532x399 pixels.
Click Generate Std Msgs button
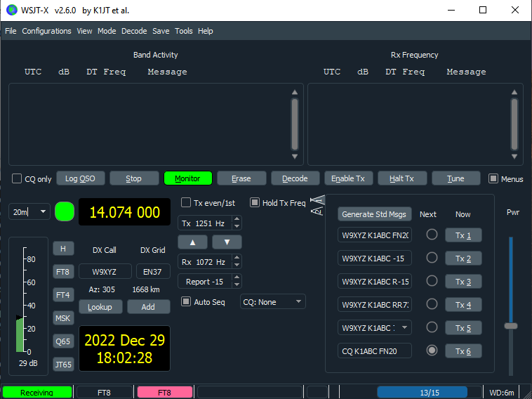[x=374, y=214]
